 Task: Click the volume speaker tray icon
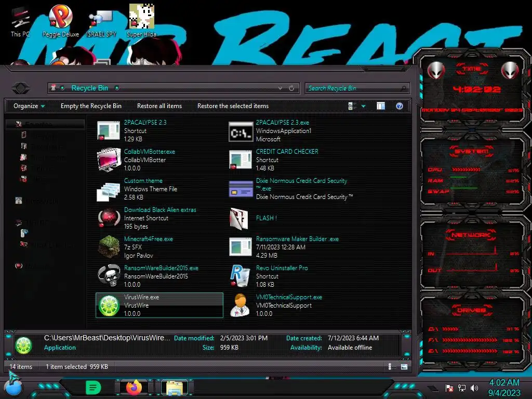point(474,388)
